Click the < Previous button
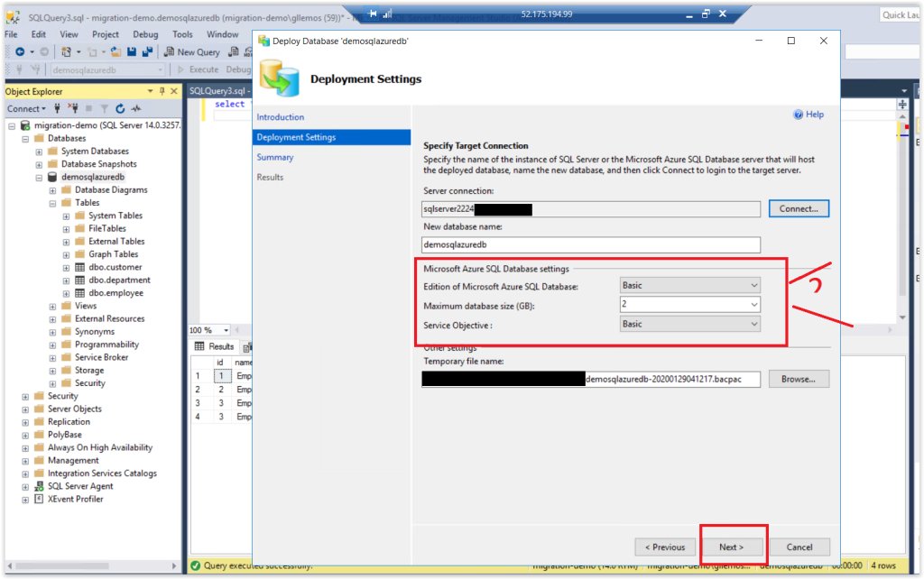This screenshot has width=924, height=579. tap(665, 547)
